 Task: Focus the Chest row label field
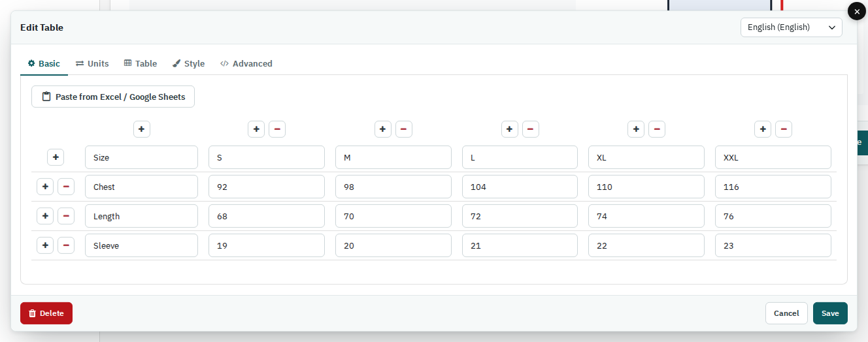[x=141, y=187]
